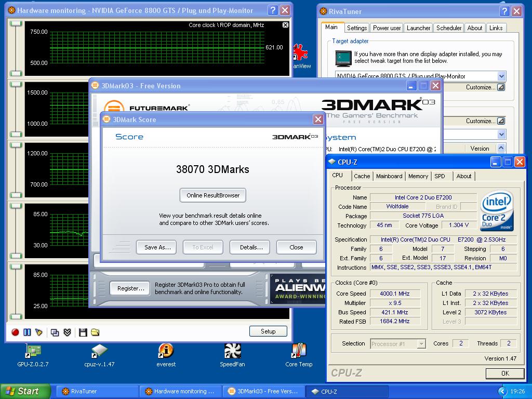Open target adapter dropdown in RivaTuner
Image resolution: width=532 pixels, height=399 pixels.
pos(502,76)
